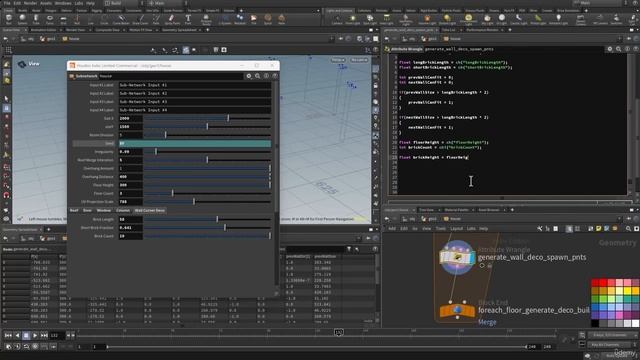The height and width of the screenshot is (360, 640).
Task: Open gear menu of Attribute Wrangle editor
Action: 610,49
